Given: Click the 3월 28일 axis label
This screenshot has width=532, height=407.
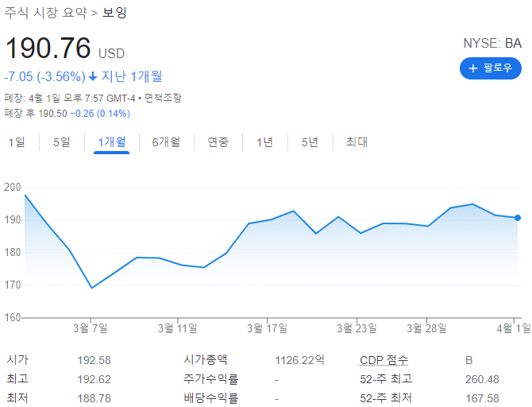Looking at the screenshot, I should (426, 328).
